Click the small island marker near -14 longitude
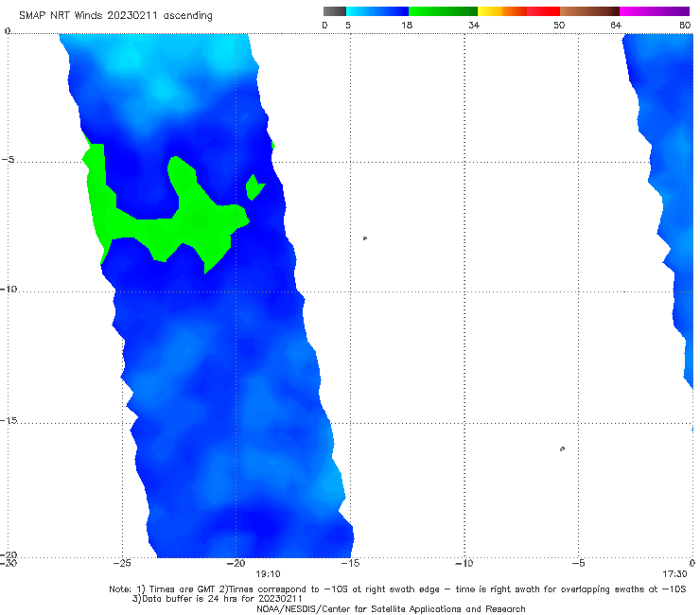 pyautogui.click(x=365, y=238)
